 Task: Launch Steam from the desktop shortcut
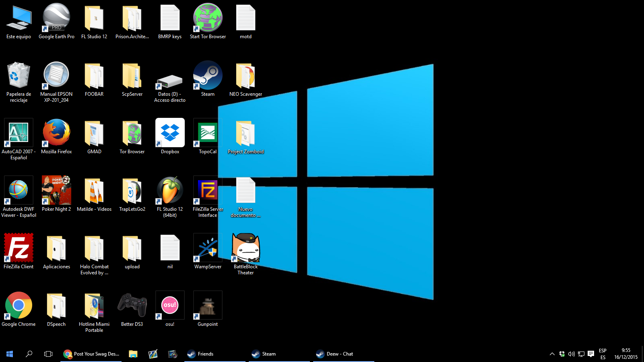pyautogui.click(x=208, y=79)
